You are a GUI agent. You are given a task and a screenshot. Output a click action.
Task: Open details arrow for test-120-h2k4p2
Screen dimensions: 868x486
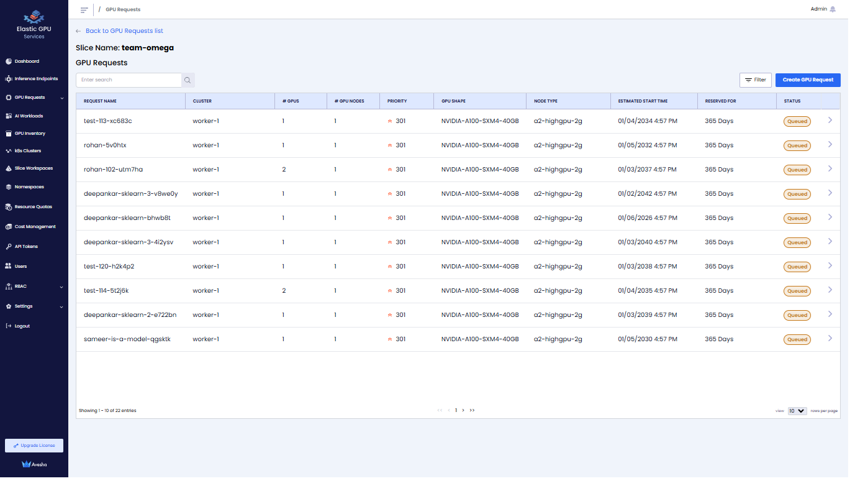[x=830, y=266]
